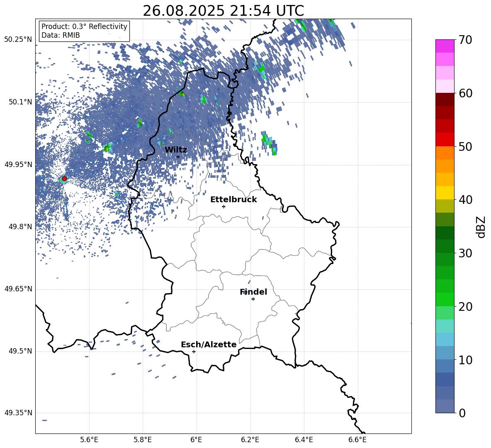The width and height of the screenshot is (491, 448).
Task: Click the "Data: RMIB" text
Action: tap(61, 35)
